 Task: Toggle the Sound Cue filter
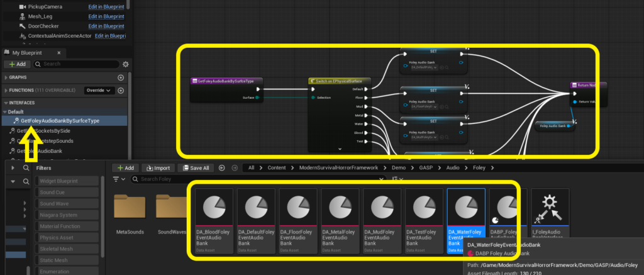click(67, 193)
